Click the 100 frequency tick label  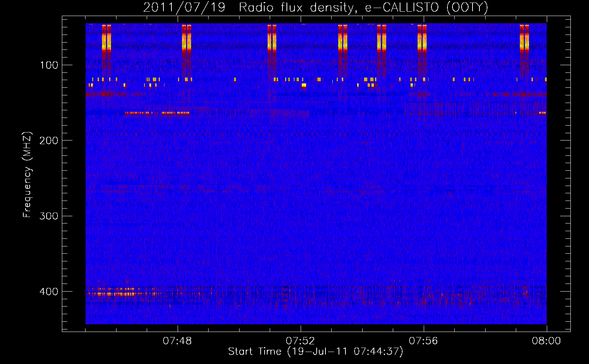[49, 65]
